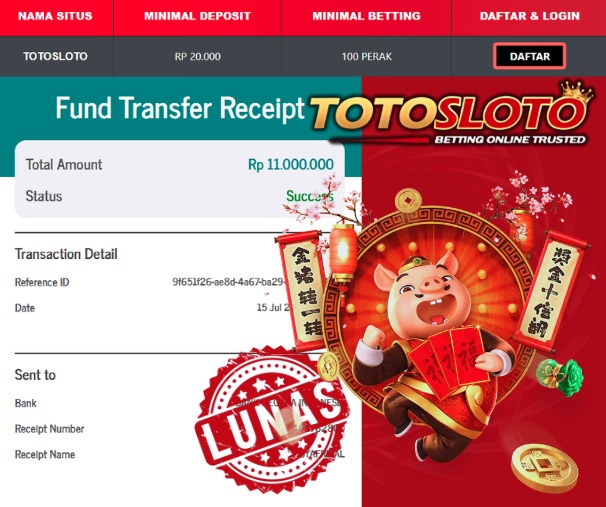Open the TOTOSLOTO site name cell
The height and width of the screenshot is (507, 606).
(55, 56)
